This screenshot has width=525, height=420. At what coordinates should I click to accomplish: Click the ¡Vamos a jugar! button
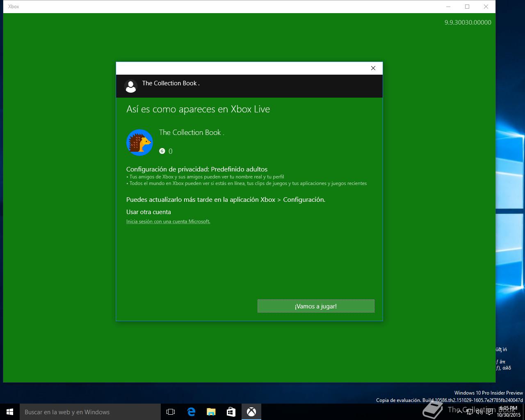tap(316, 306)
